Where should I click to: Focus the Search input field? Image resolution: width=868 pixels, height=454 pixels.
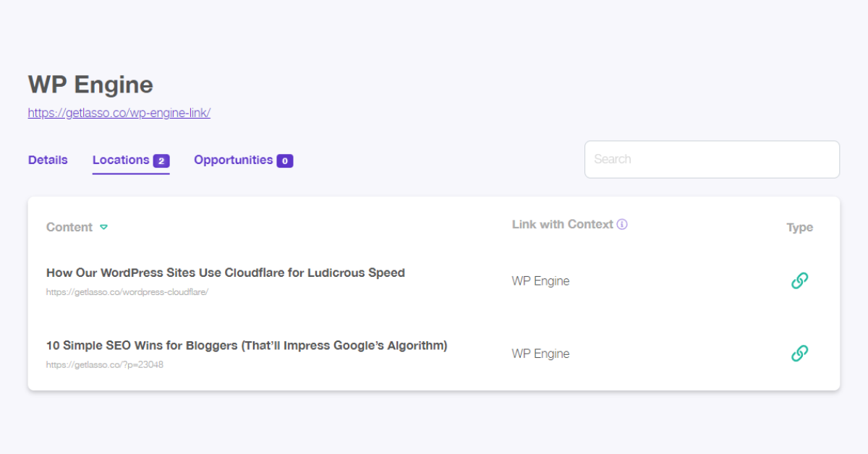pos(712,159)
